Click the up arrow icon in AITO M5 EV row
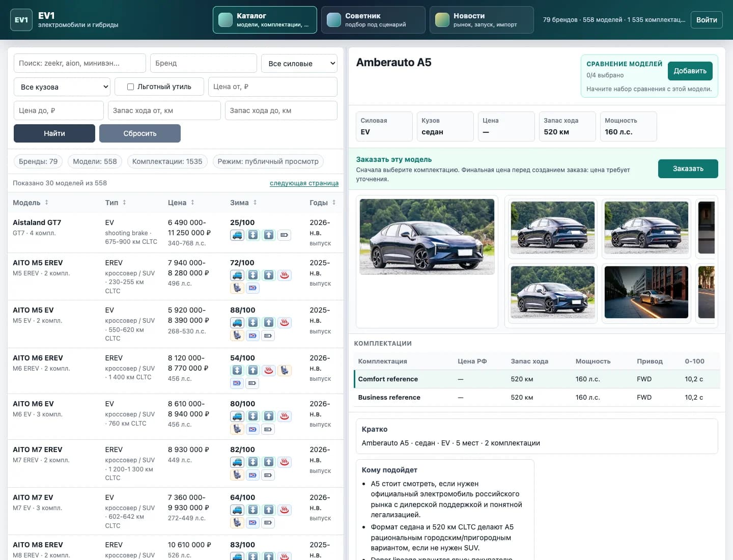 point(268,322)
